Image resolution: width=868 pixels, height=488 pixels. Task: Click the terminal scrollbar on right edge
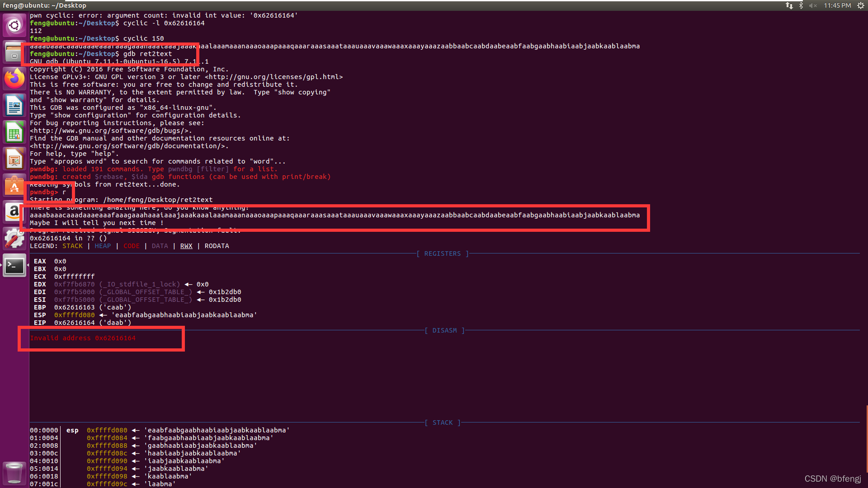coord(866,438)
